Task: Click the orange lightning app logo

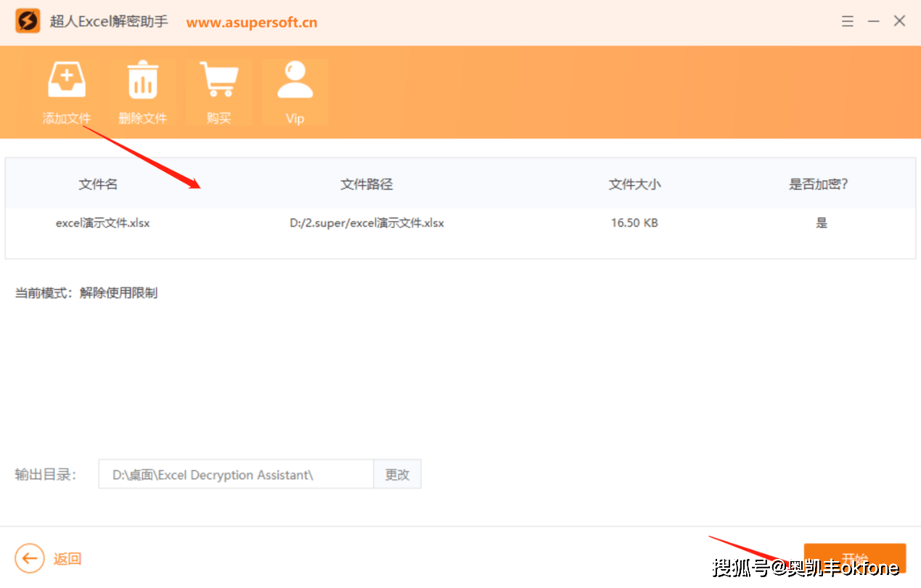Action: tap(28, 22)
